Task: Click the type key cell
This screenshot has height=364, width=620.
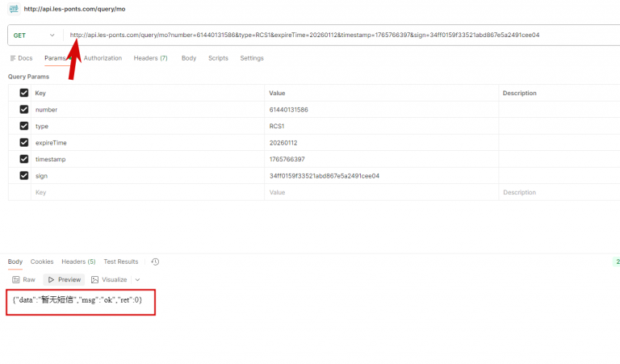Action: (x=148, y=126)
